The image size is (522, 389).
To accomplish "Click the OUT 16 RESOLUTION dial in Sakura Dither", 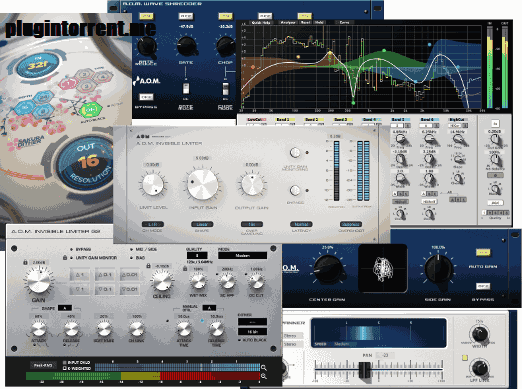I will (x=86, y=162).
